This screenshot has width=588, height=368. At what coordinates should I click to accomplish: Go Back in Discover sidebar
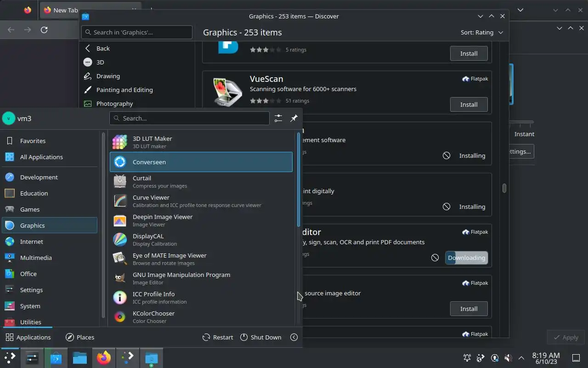[x=137, y=48]
